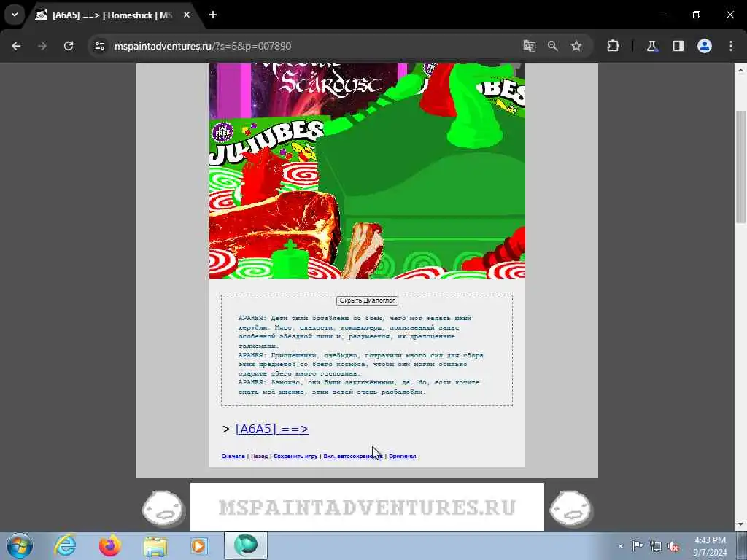View site information icon in address bar

(x=99, y=46)
